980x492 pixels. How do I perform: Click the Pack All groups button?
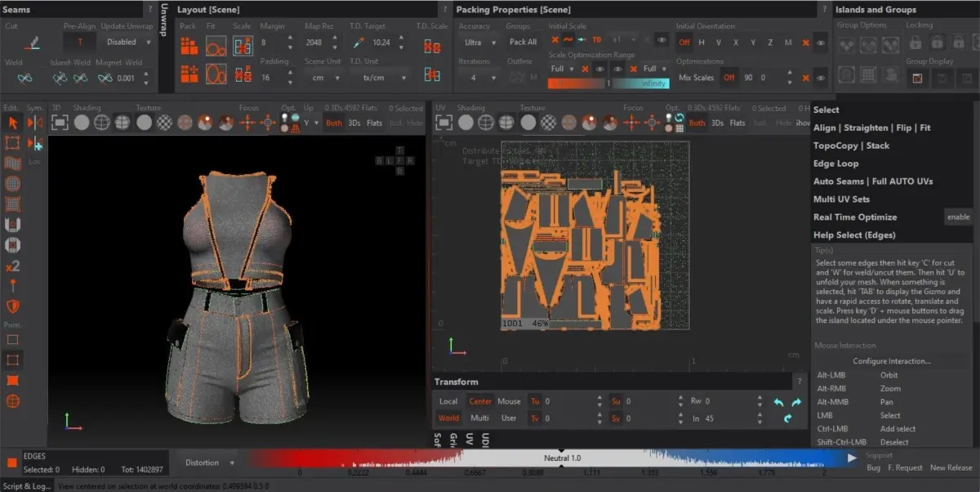[523, 42]
